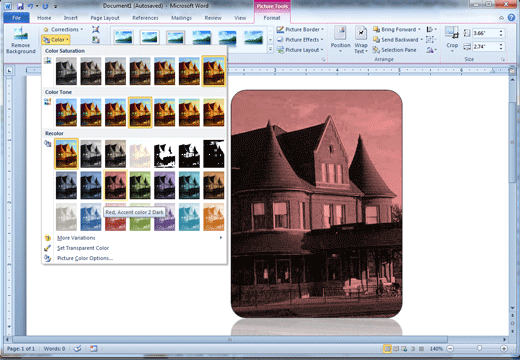This screenshot has height=360, width=520.
Task: Click the Group objects icon
Action: [431, 40]
